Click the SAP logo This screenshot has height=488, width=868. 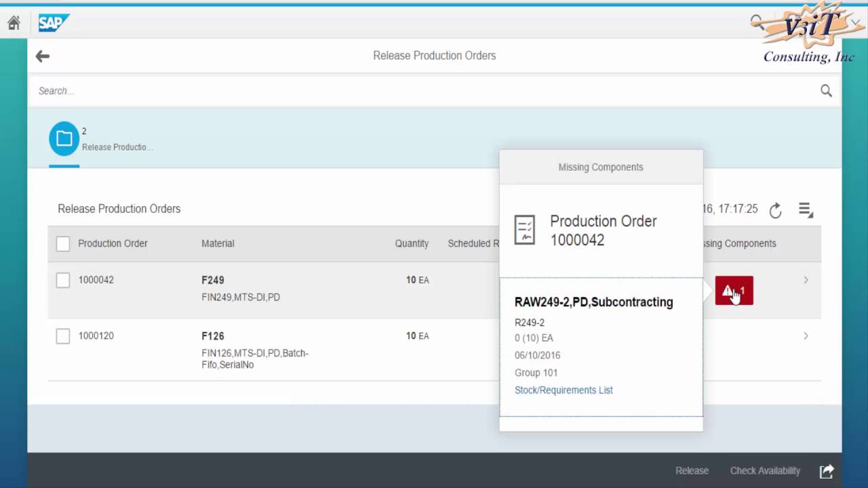tap(54, 23)
